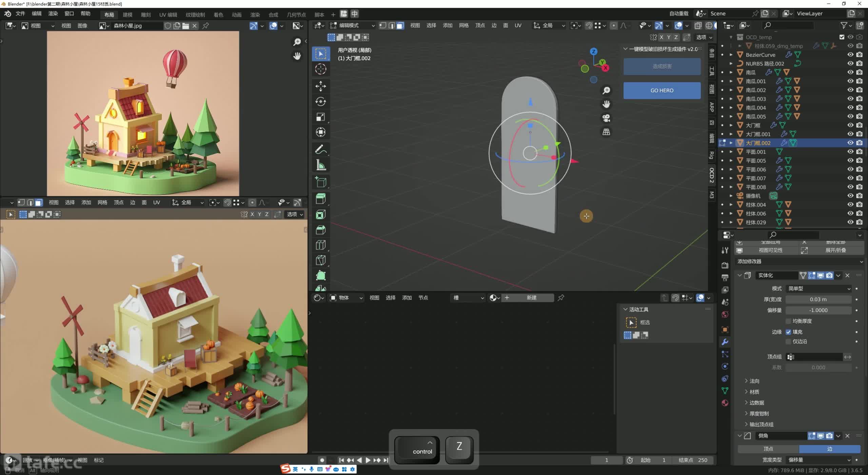Select the Inset Faces tool
Image resolution: width=868 pixels, height=475 pixels.
320,214
